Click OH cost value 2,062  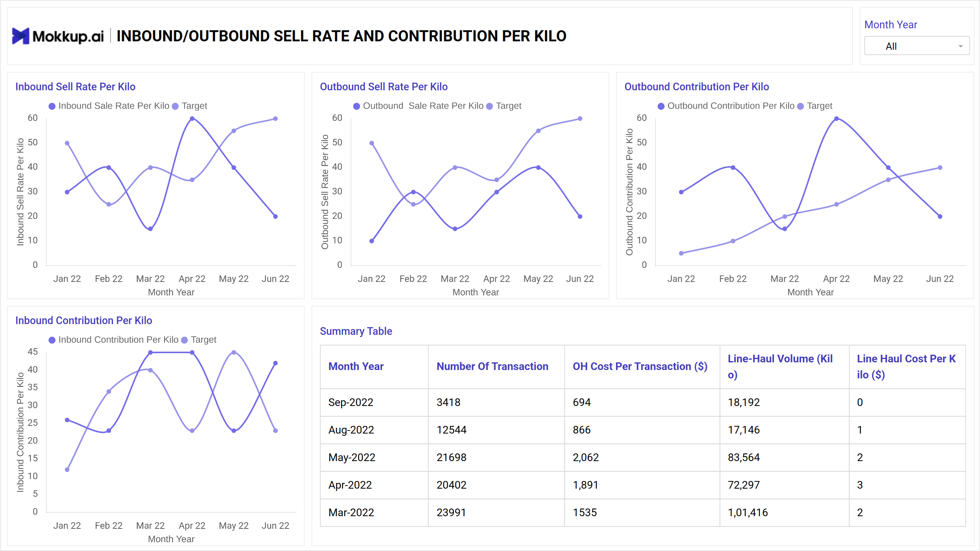[x=586, y=458]
